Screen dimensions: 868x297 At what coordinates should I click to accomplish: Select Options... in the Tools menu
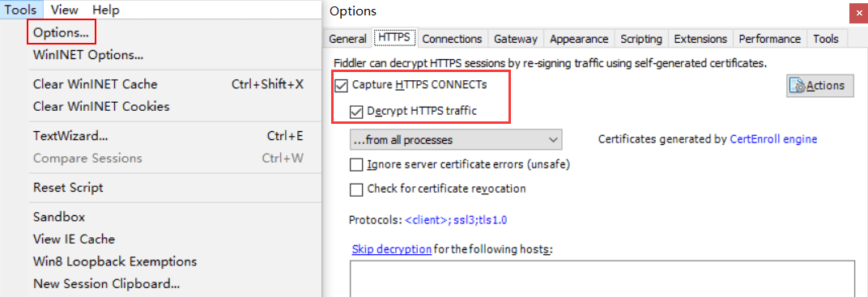pos(61,32)
